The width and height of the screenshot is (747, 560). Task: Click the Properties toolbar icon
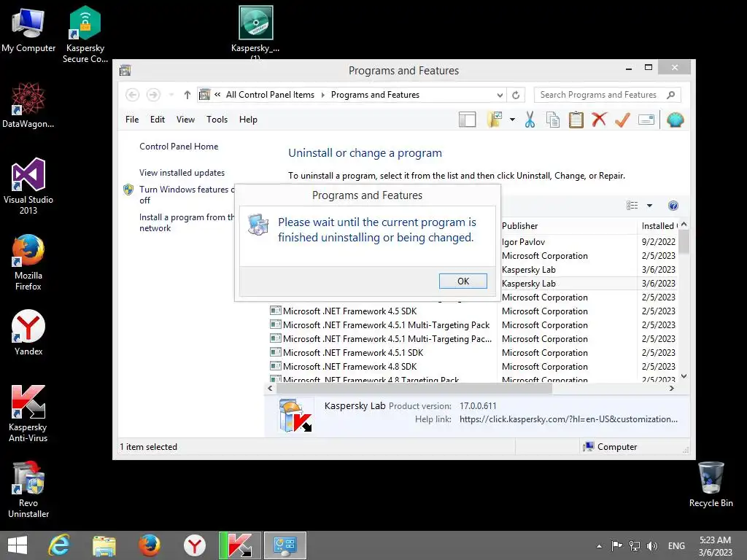(646, 120)
